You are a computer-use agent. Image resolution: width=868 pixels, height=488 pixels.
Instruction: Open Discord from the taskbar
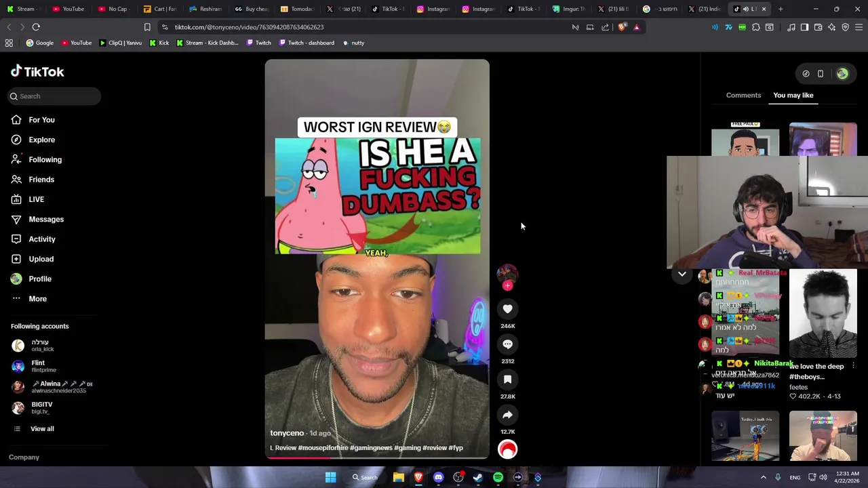[x=438, y=477]
